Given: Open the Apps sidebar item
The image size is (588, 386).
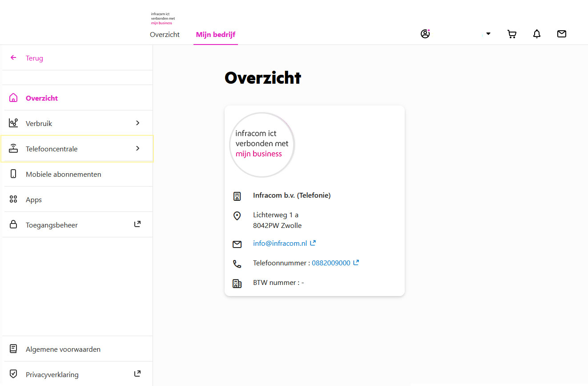Looking at the screenshot, I should click(77, 199).
